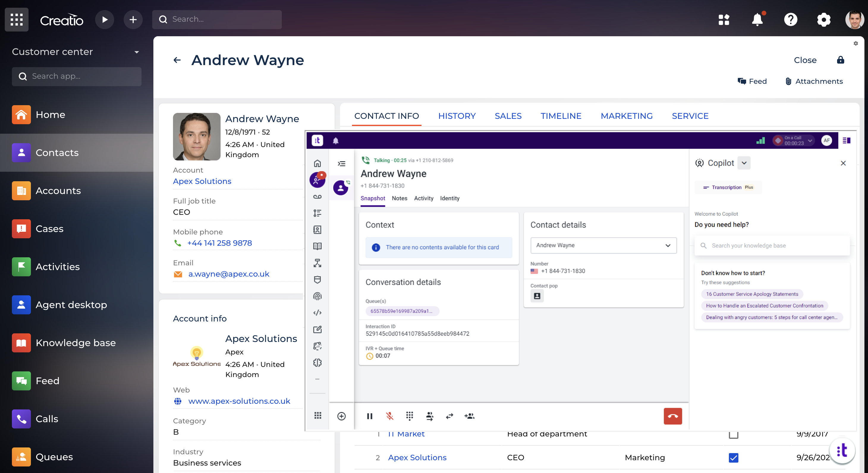Open the floating Talkdesk widget button

pyautogui.click(x=842, y=450)
